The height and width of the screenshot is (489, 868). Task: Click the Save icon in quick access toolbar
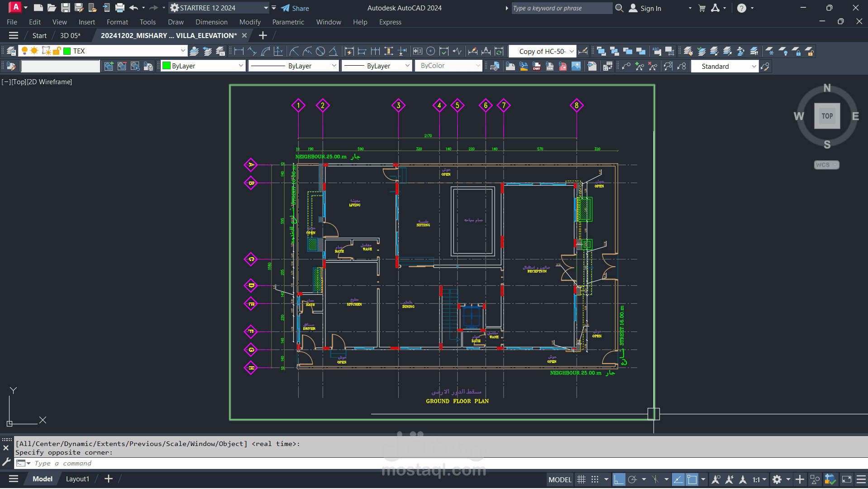[66, 8]
